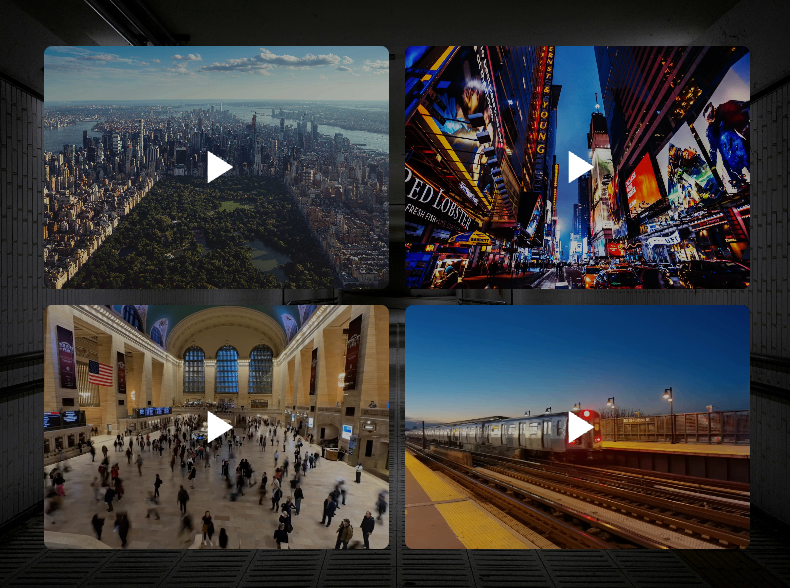This screenshot has height=588, width=790.
Task: Click the arched windows in Grand Central thumbnail
Action: point(228,369)
